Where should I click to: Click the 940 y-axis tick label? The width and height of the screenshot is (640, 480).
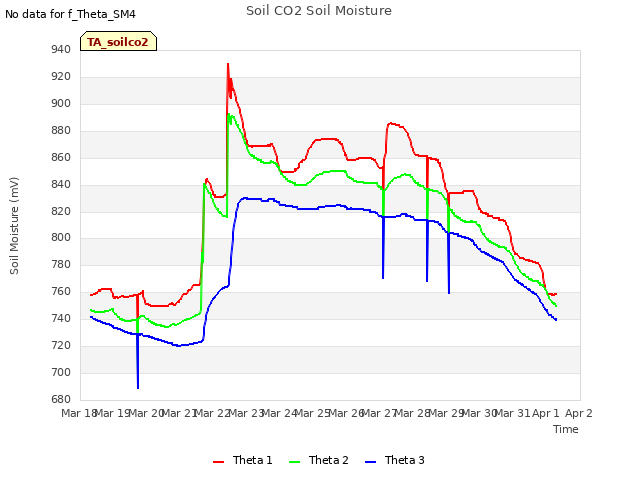61,50
